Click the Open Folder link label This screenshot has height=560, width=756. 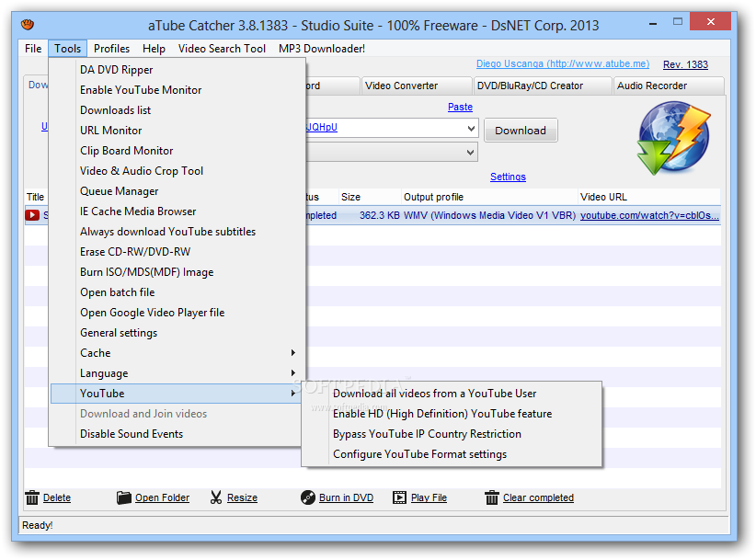coord(162,497)
